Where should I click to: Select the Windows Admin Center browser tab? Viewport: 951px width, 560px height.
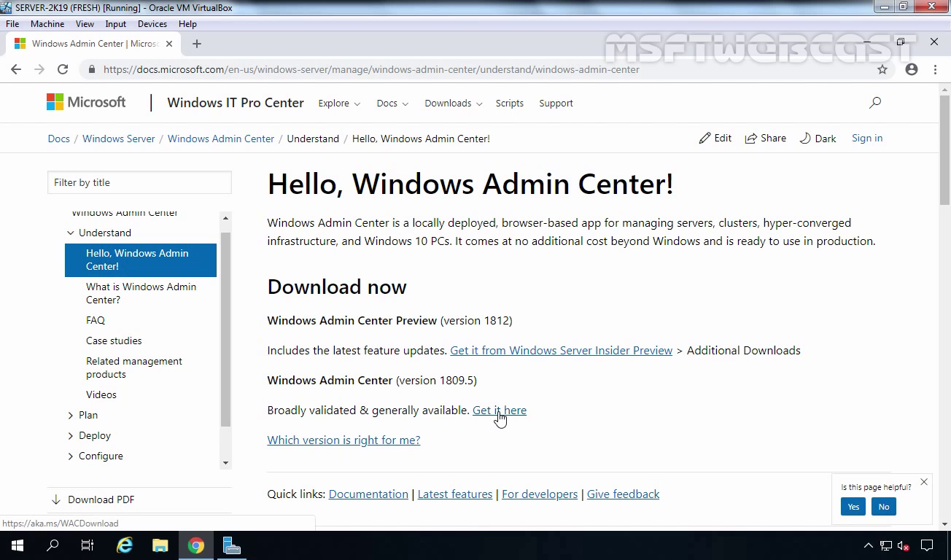click(x=95, y=44)
